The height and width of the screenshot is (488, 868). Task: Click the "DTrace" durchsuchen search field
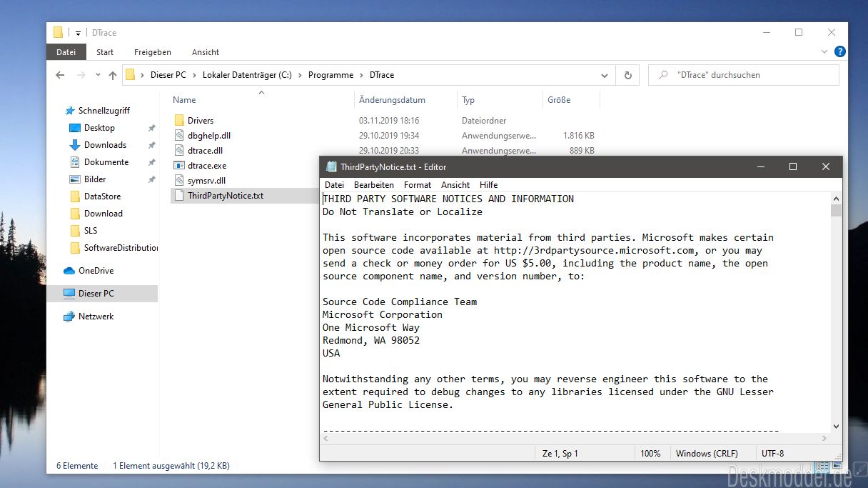(x=743, y=75)
